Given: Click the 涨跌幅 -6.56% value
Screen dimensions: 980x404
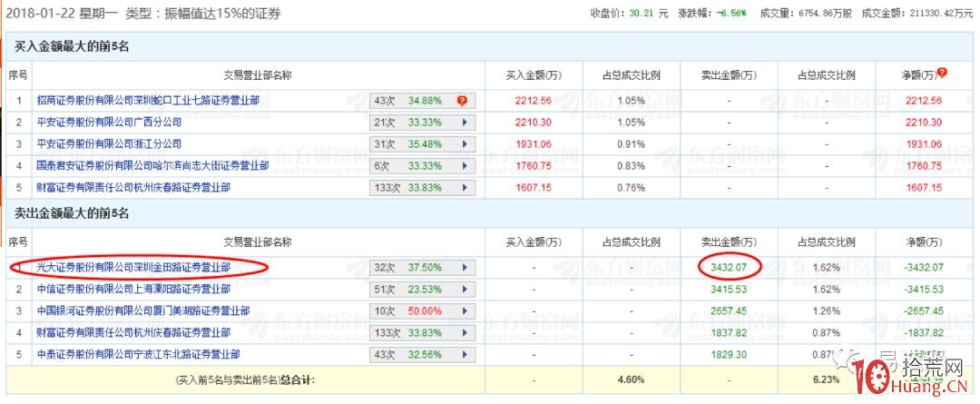Looking at the screenshot, I should click(x=733, y=13).
